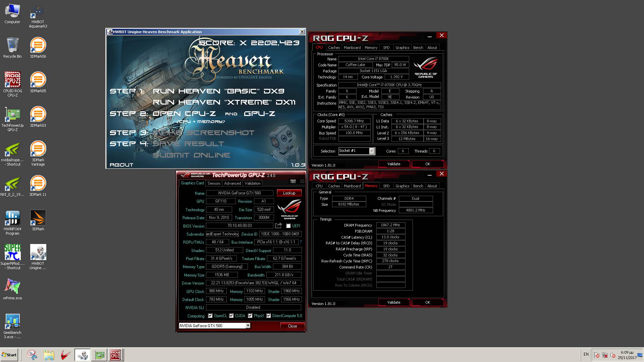Launch Geekbench 3.exe from the desktop
Viewport: 644px width, 362px height.
pos(12,326)
